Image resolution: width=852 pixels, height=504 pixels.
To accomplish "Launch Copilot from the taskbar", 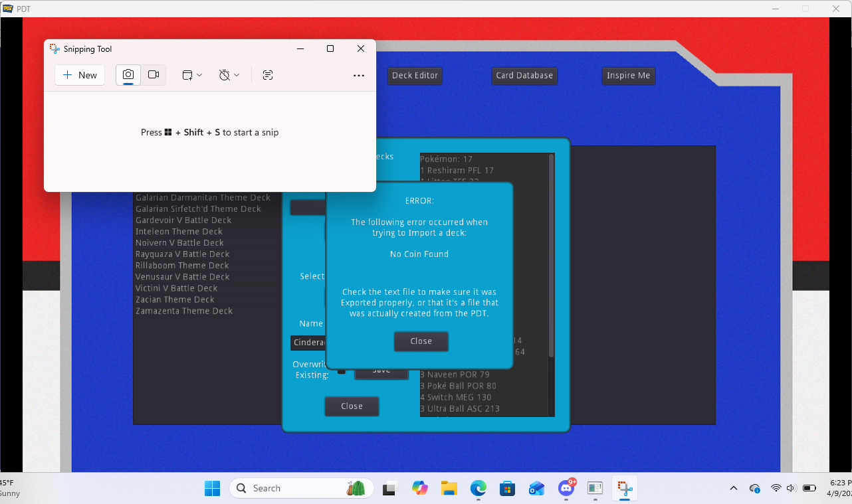I will 419,488.
